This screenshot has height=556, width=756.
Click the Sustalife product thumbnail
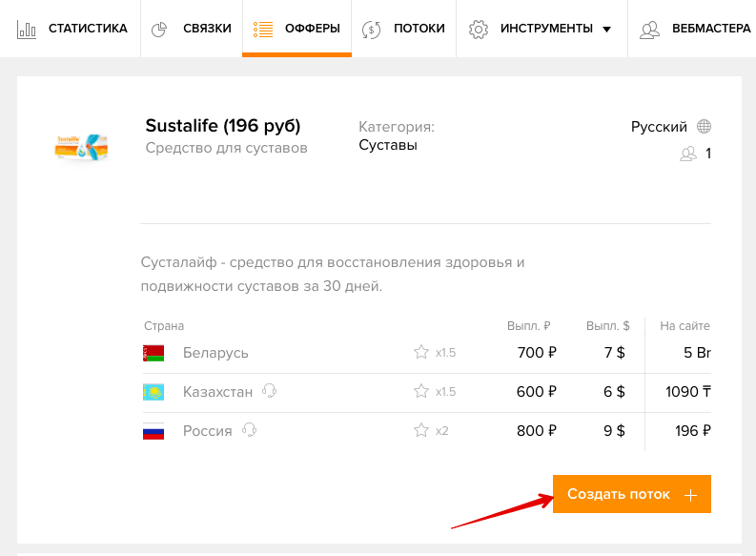coord(81,147)
